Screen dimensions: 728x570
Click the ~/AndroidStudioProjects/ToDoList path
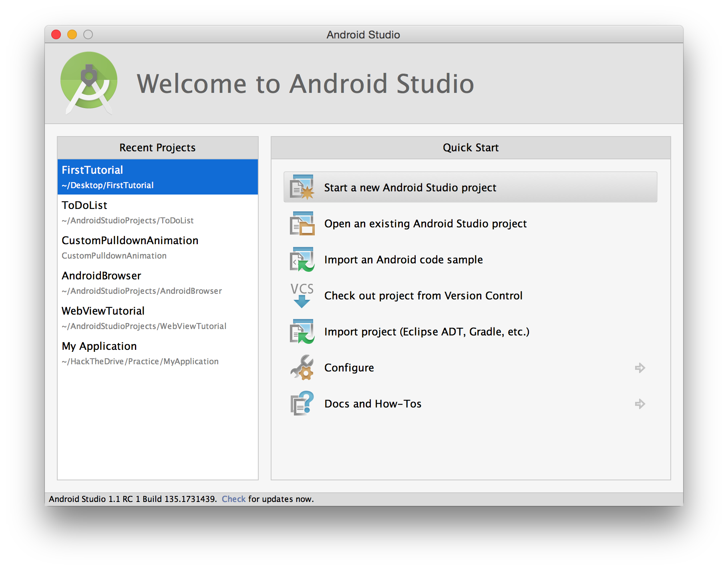128,221
